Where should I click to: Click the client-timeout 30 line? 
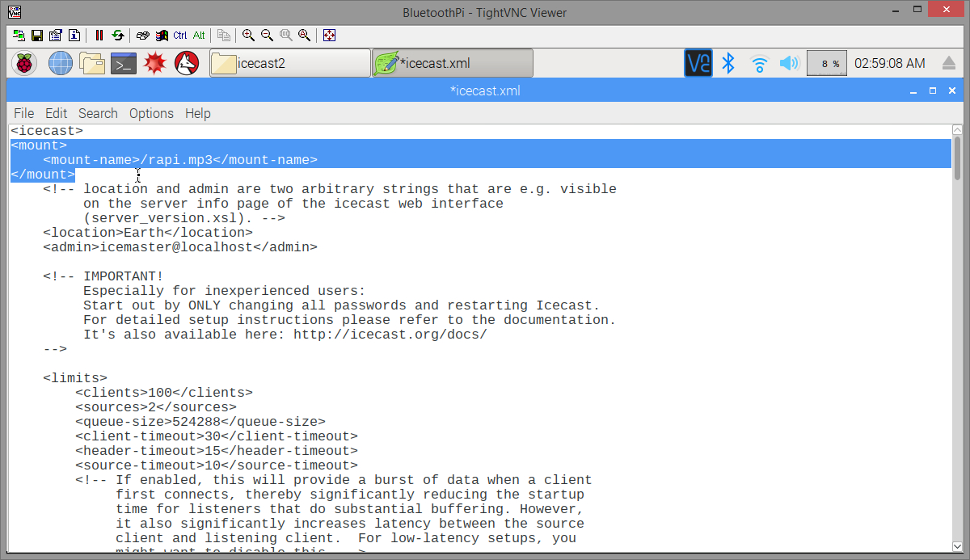(217, 436)
